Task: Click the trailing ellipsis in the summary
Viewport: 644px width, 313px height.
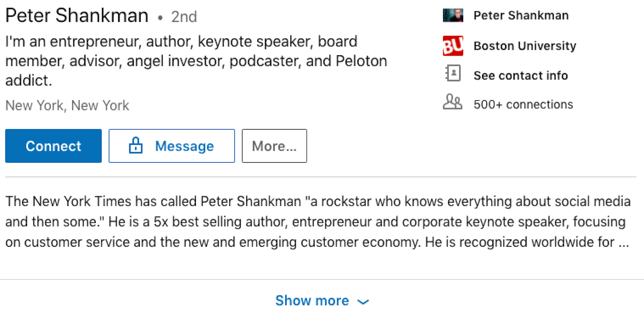Action: [x=624, y=242]
